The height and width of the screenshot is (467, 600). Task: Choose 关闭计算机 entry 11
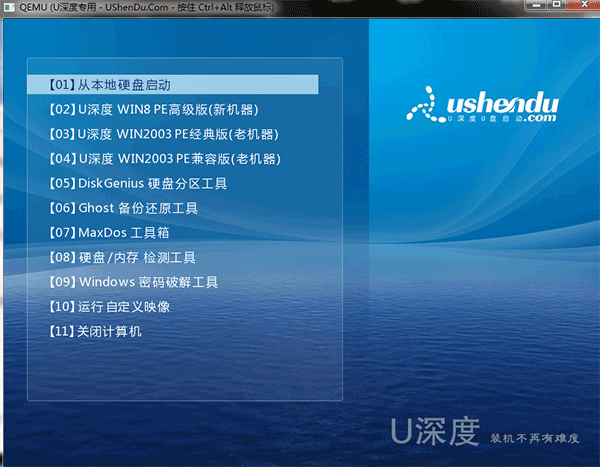(95, 331)
